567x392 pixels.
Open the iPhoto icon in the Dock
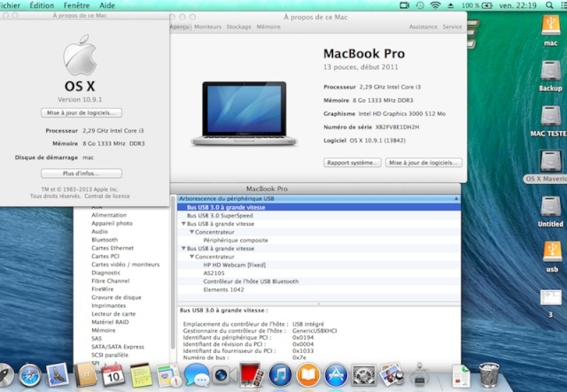392,375
